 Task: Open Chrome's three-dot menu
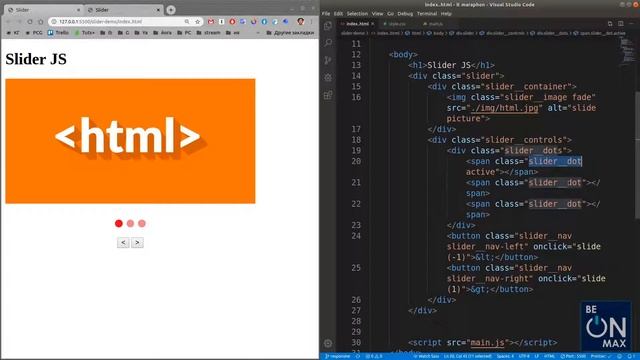311,22
